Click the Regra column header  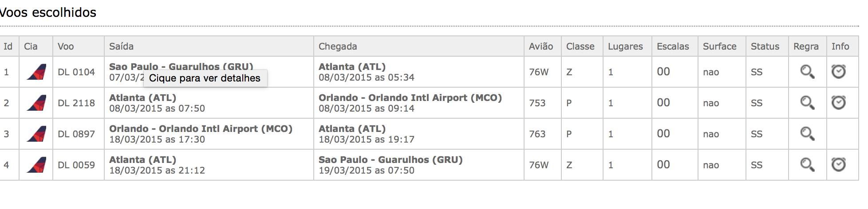pyautogui.click(x=806, y=46)
